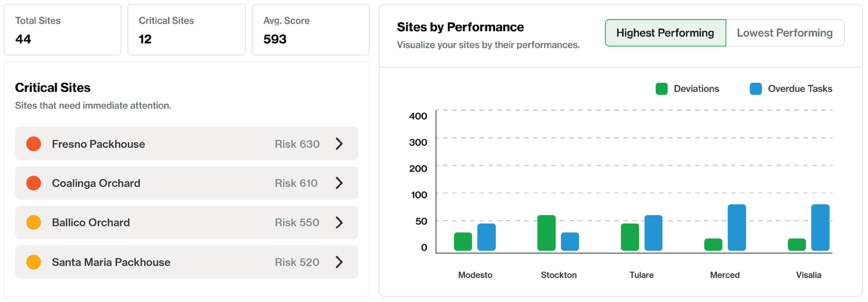
Task: Open Santa Maria Packhouse chevron arrow
Action: [x=339, y=262]
